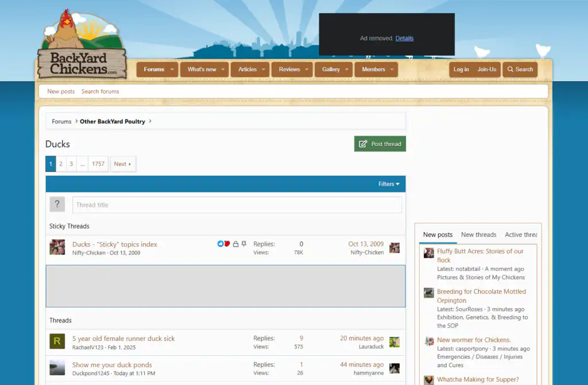Click the Fluffy Butt Acres poster avatar
This screenshot has width=588, height=385.
(x=429, y=253)
